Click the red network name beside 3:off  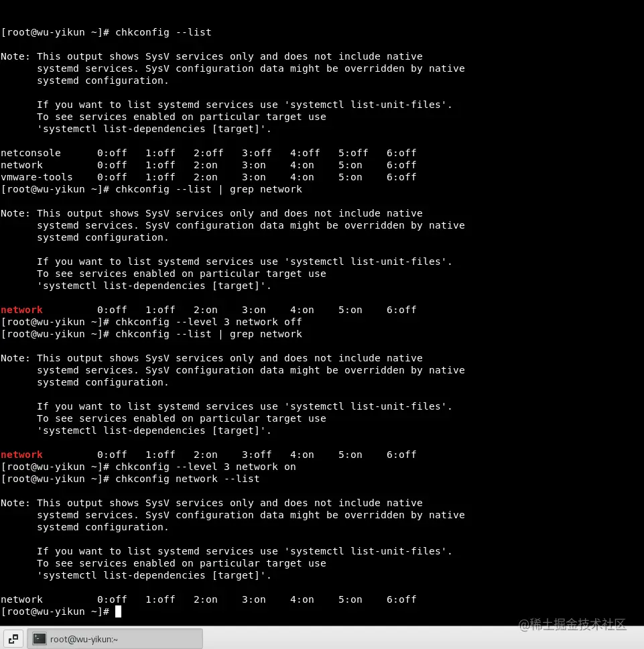point(21,455)
